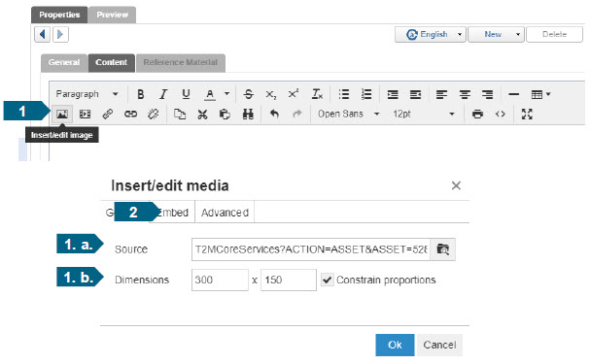590x364 pixels.
Task: Click the Find and replace binoculars icon
Action: (248, 115)
